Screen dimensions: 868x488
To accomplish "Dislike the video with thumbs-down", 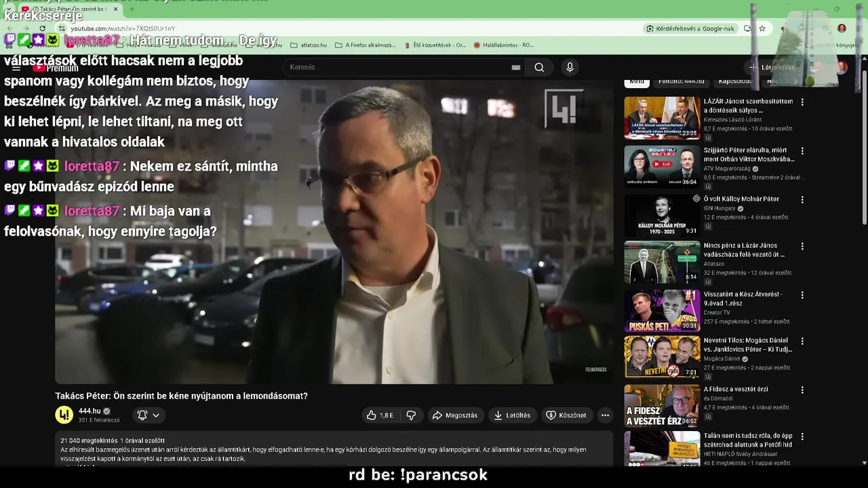I will tap(411, 415).
